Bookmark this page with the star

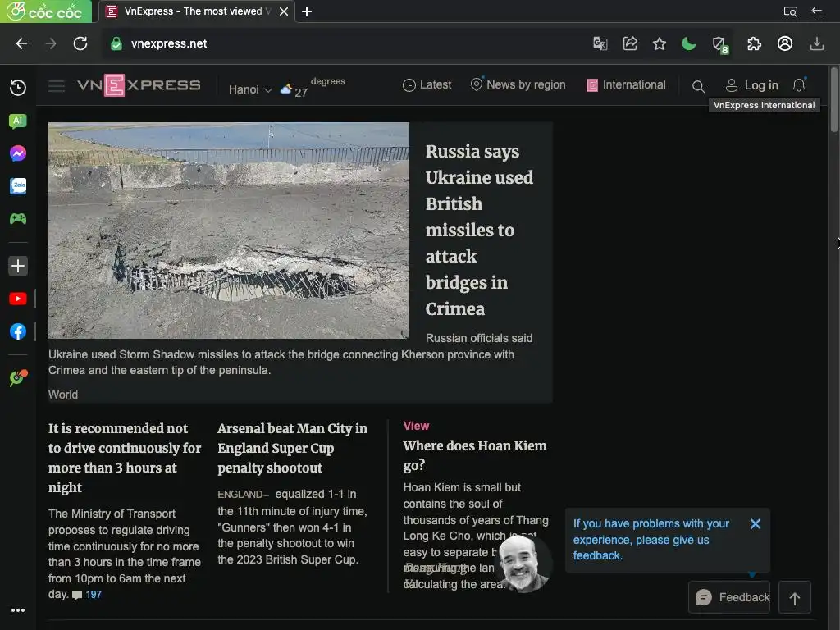[x=660, y=44]
